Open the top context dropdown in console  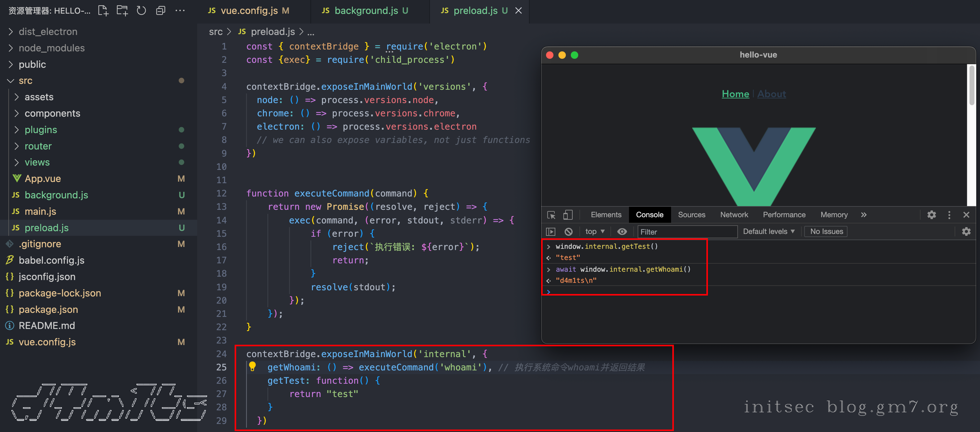point(595,231)
